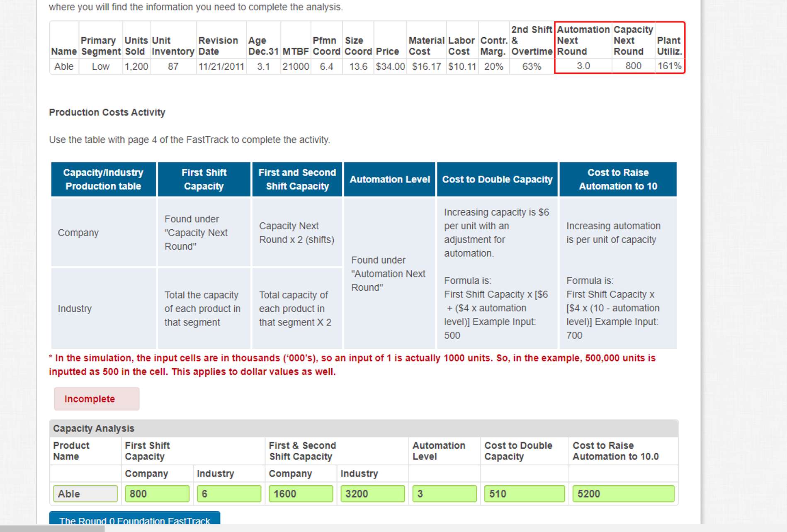Select the Able name cell in top table
Screen dimensions: 787x532
[64, 66]
